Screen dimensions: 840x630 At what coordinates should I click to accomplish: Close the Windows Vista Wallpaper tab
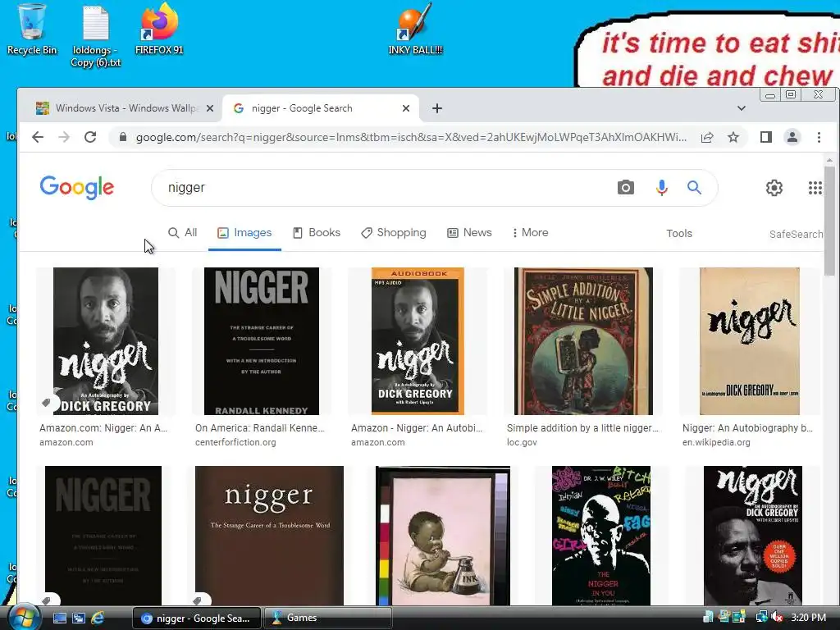pos(210,108)
